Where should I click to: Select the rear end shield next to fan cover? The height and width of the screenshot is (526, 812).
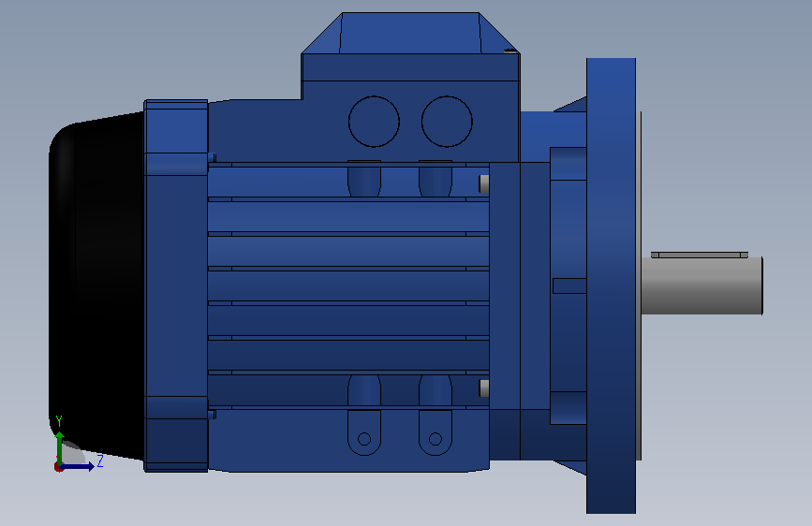point(176,285)
